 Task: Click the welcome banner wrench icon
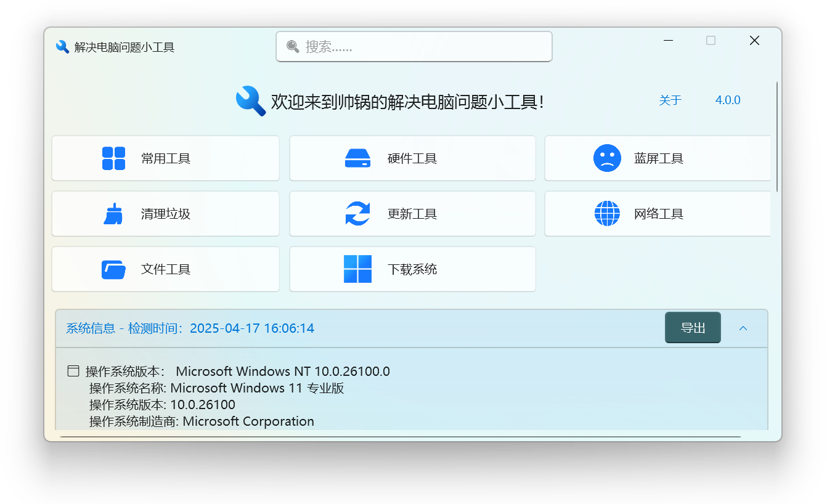tap(250, 100)
